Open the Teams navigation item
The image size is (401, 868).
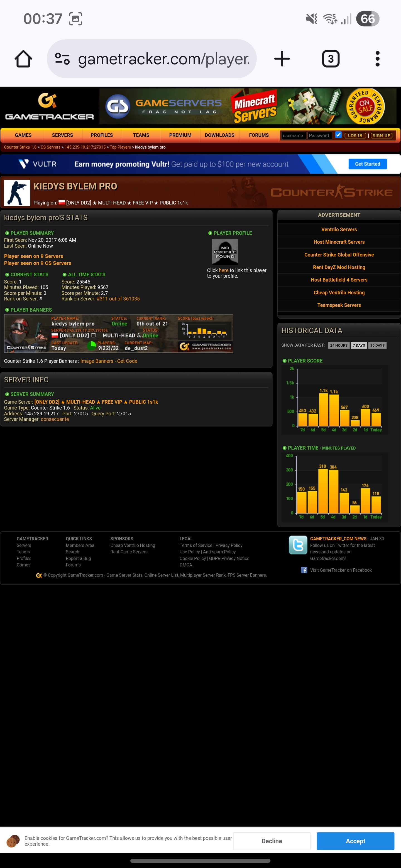[x=141, y=135]
